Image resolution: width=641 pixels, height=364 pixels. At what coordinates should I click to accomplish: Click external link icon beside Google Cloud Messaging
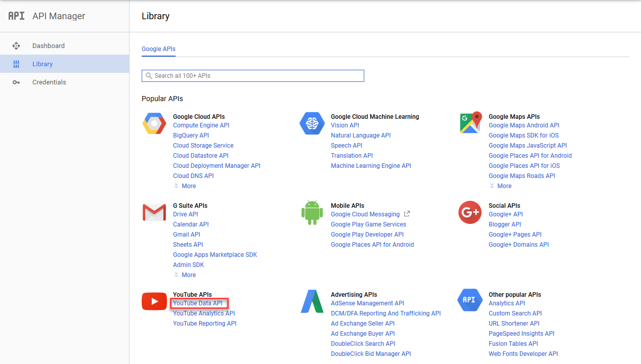pyautogui.click(x=407, y=214)
